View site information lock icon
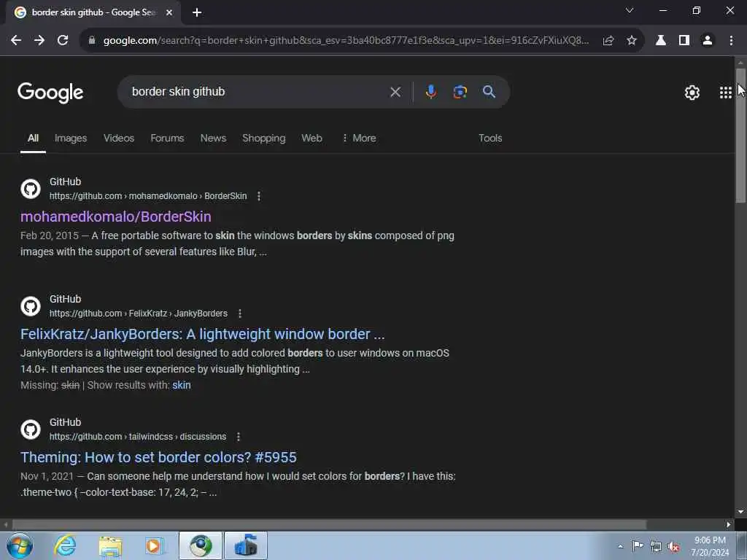The width and height of the screenshot is (747, 560). point(92,41)
